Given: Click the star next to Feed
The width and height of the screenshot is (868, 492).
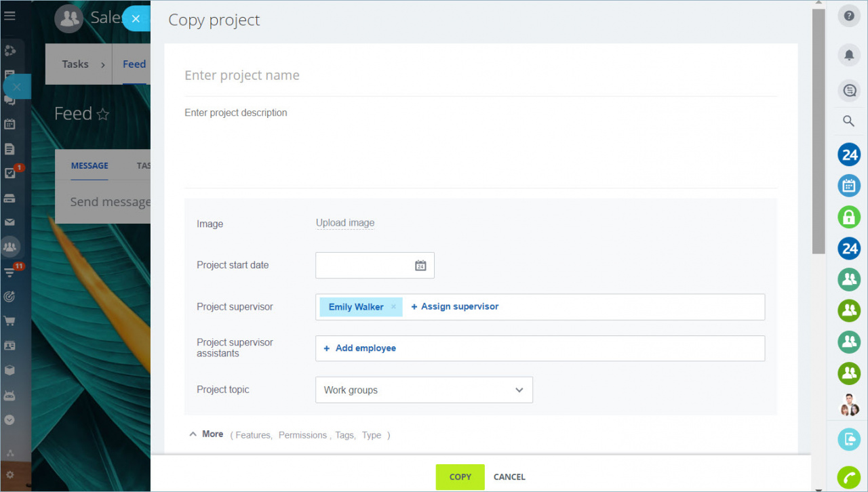Looking at the screenshot, I should tap(103, 114).
